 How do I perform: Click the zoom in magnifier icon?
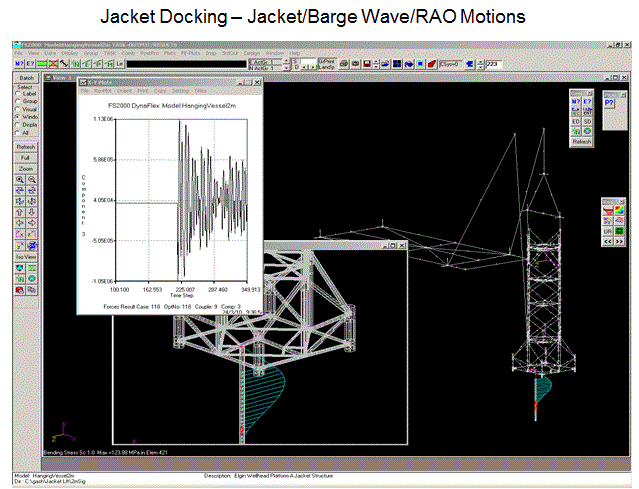pos(19,180)
